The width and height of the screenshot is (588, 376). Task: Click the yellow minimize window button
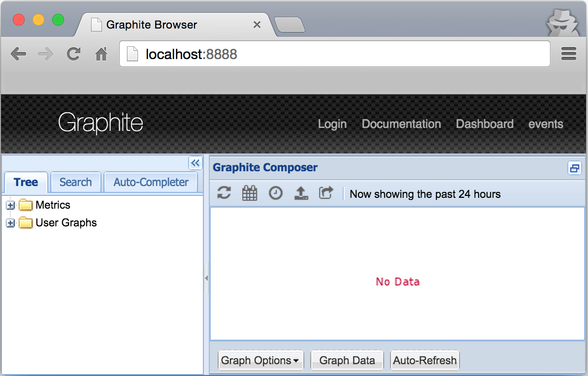[38, 20]
